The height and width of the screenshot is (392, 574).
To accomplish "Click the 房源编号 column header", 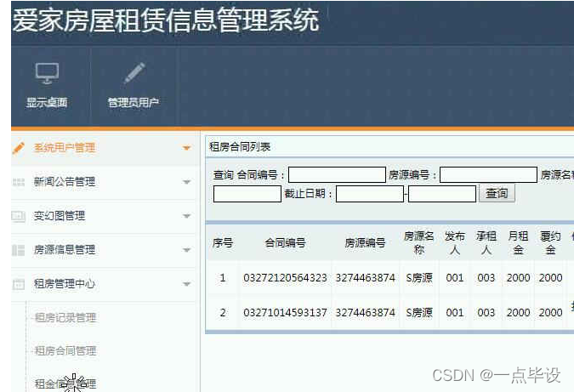I will click(x=365, y=242).
